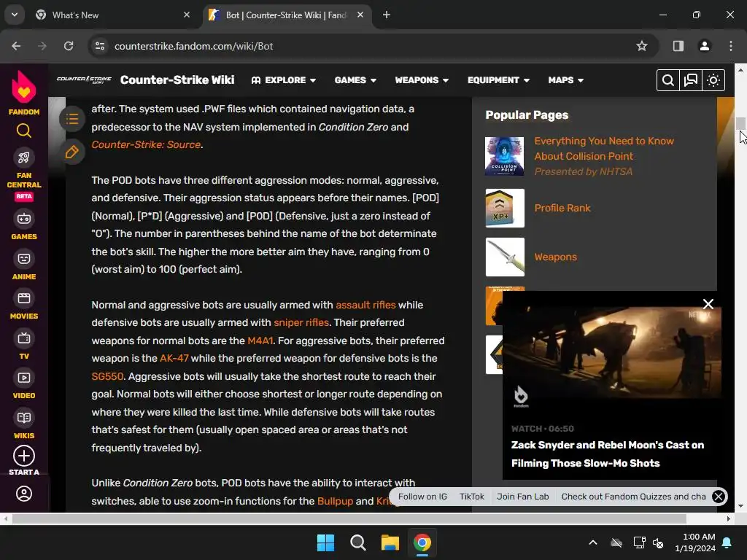747x560 pixels.
Task: Open the Video play icon in sidebar
Action: pos(24,378)
